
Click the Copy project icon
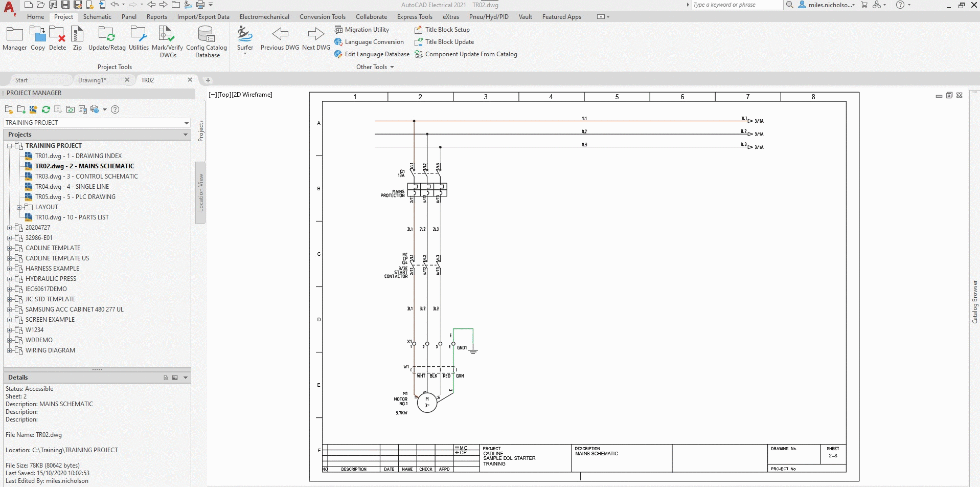tap(38, 39)
